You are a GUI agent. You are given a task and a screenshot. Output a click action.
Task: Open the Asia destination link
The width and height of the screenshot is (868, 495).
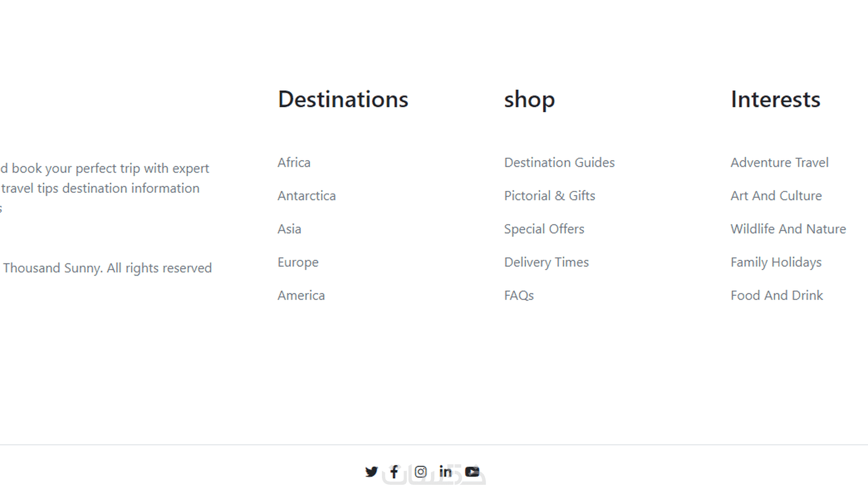pyautogui.click(x=289, y=229)
